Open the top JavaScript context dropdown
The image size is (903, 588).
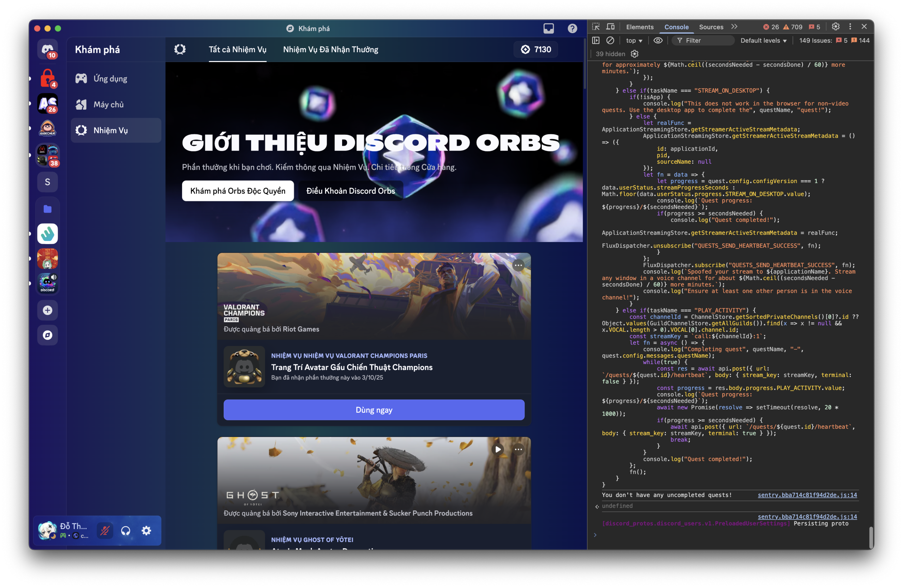click(x=634, y=41)
